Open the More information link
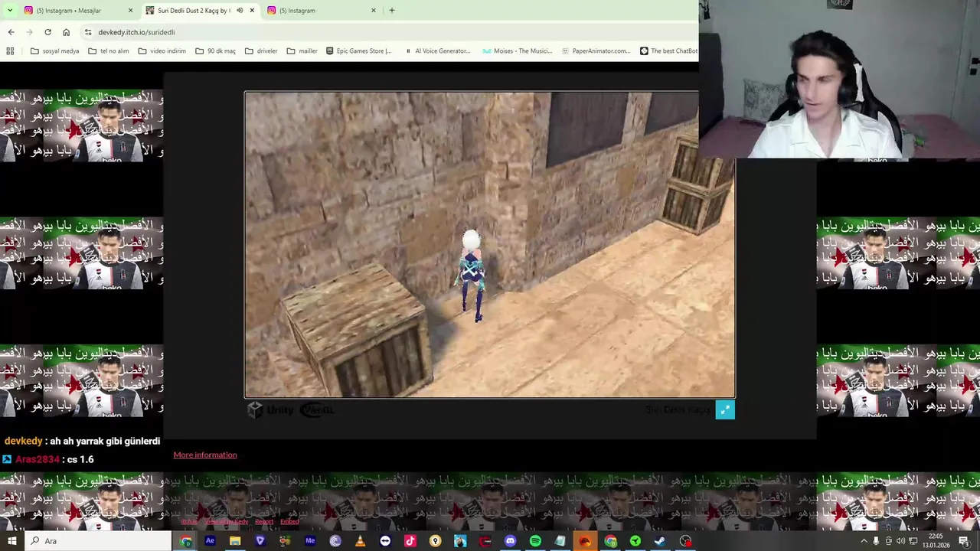Screen dimensions: 980x551 [205, 455]
